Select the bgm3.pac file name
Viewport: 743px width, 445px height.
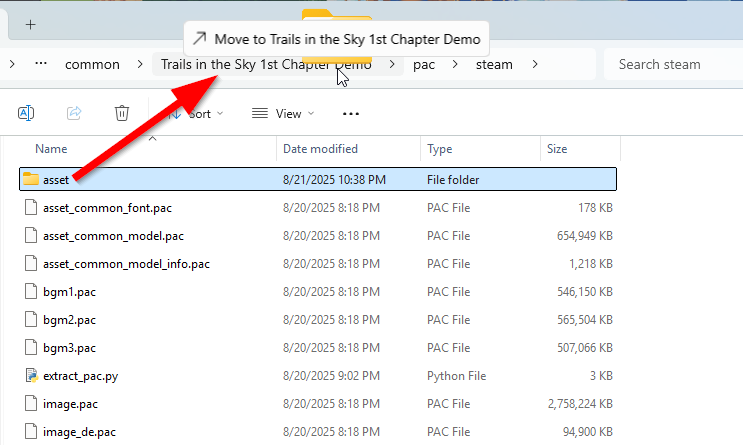[70, 348]
